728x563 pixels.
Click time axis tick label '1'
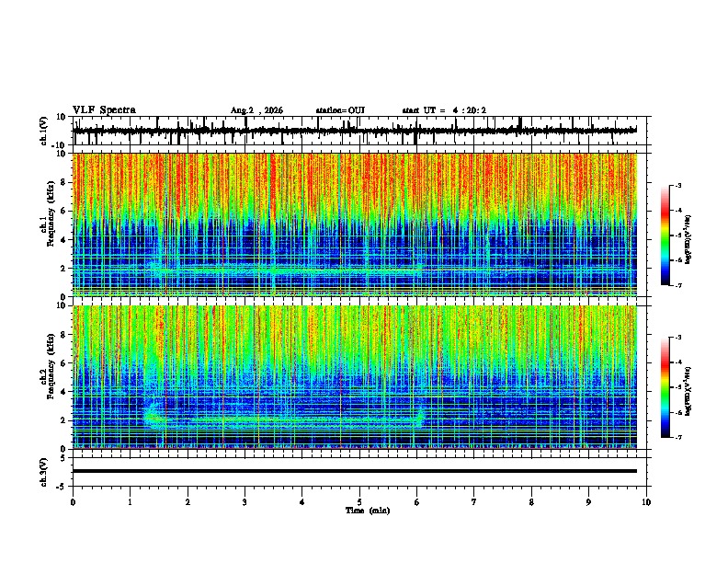click(x=130, y=502)
